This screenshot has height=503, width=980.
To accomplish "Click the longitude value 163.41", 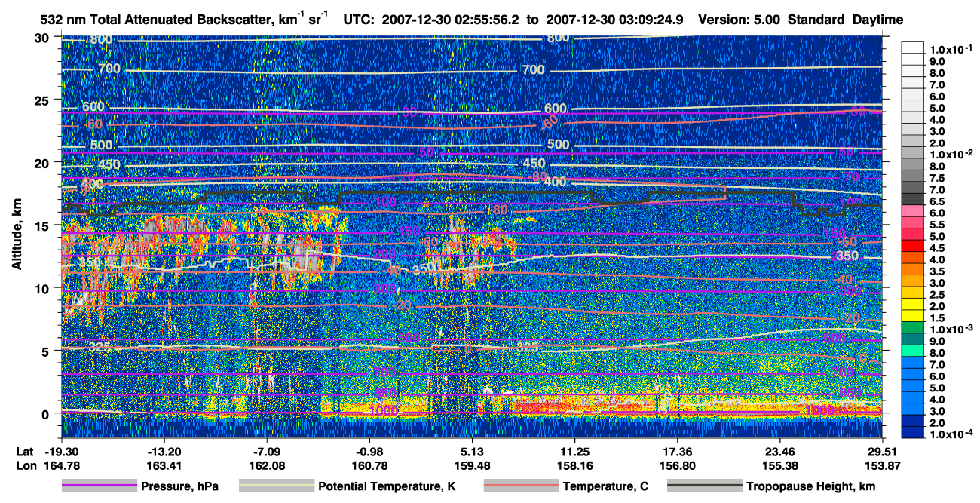I will tap(164, 465).
